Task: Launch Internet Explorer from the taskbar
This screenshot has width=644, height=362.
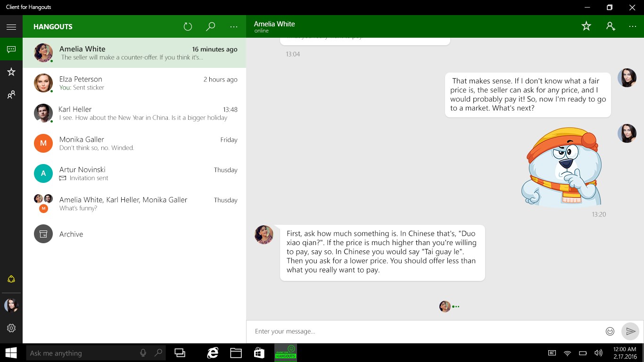Action: tap(213, 353)
